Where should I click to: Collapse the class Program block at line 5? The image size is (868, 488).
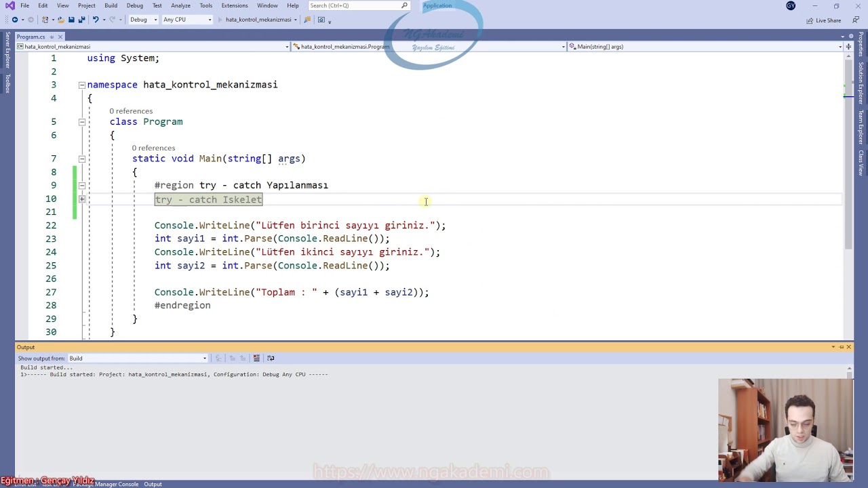81,122
